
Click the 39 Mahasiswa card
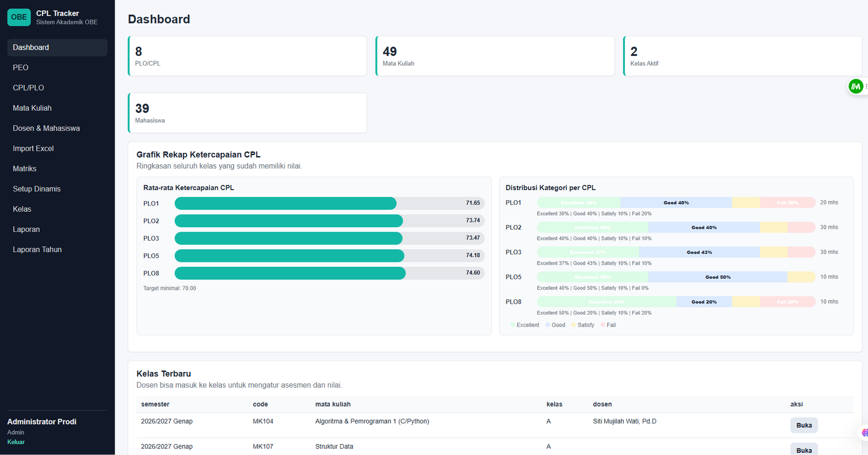click(247, 113)
